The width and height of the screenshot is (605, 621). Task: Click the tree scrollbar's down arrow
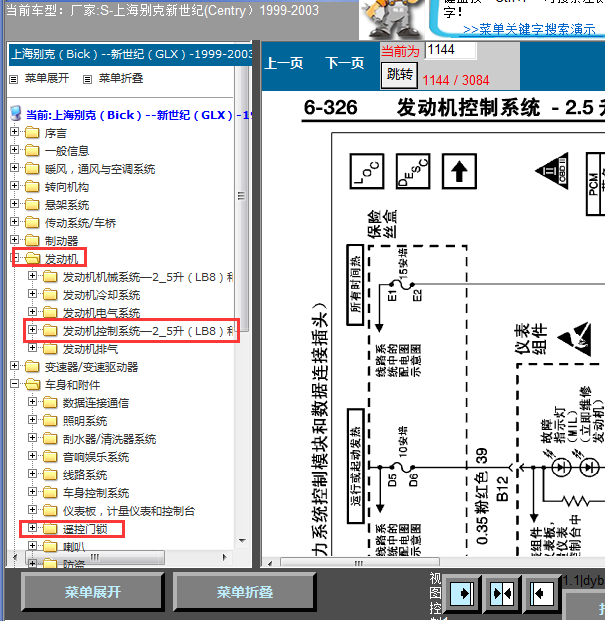click(242, 541)
